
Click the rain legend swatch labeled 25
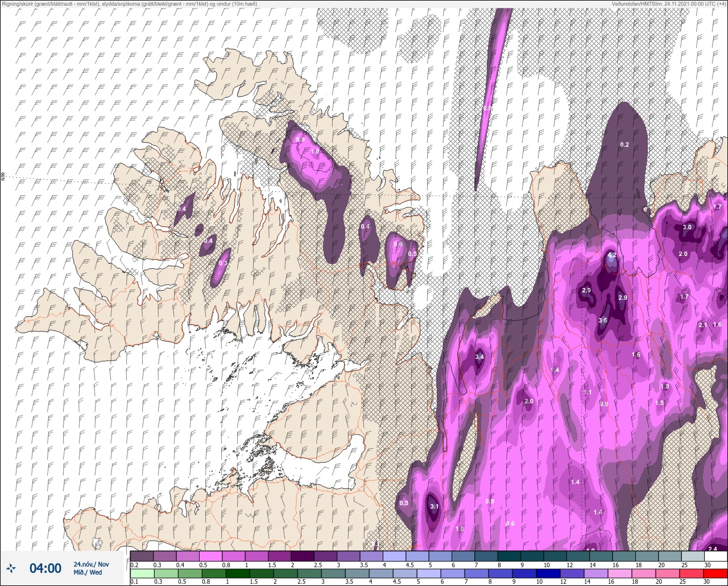coord(692,573)
